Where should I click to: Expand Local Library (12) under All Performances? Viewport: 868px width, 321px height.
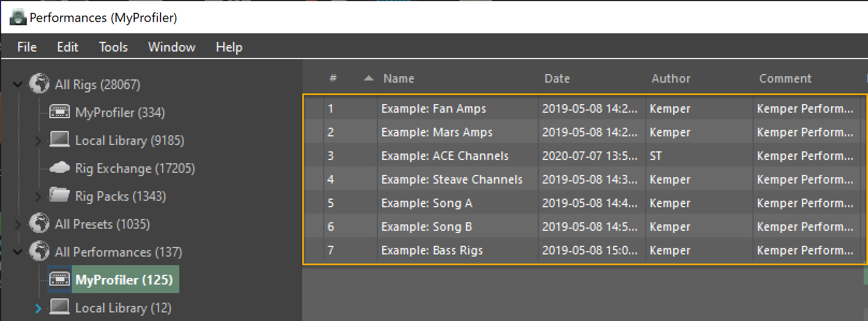pyautogui.click(x=38, y=308)
